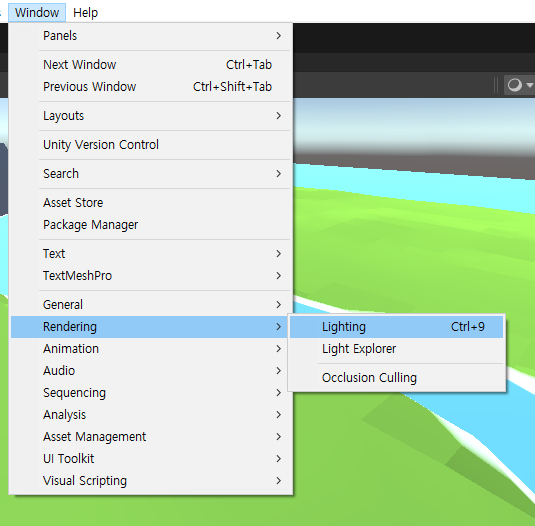Viewport: 535px width, 526px height.
Task: Open the Package Manager
Action: (x=150, y=224)
